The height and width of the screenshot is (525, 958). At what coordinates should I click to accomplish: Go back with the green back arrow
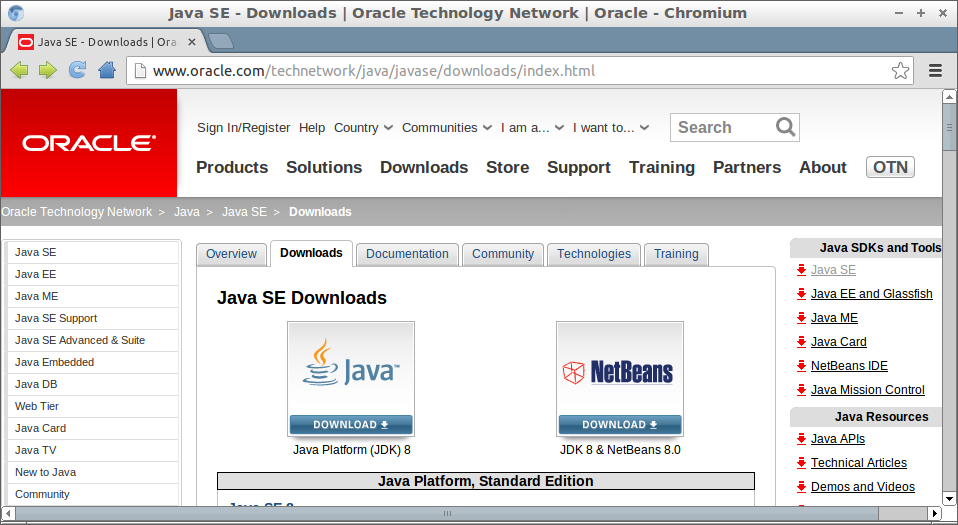[20, 70]
